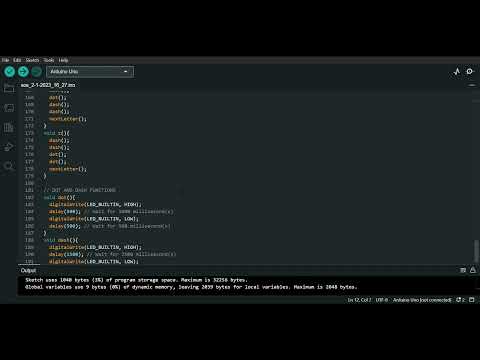The width and height of the screenshot is (480, 360).
Task: Open the Sketch menu
Action: point(32,60)
